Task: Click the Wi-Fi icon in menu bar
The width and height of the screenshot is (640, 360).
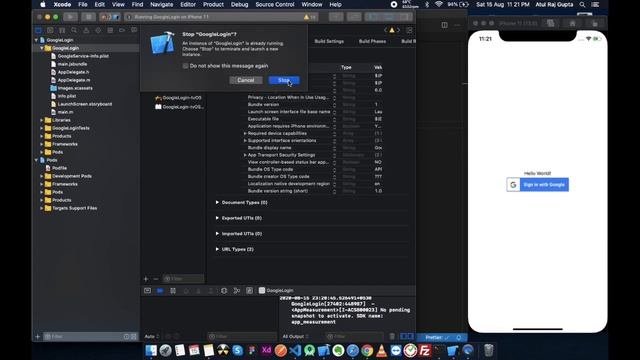Action: (439, 4)
